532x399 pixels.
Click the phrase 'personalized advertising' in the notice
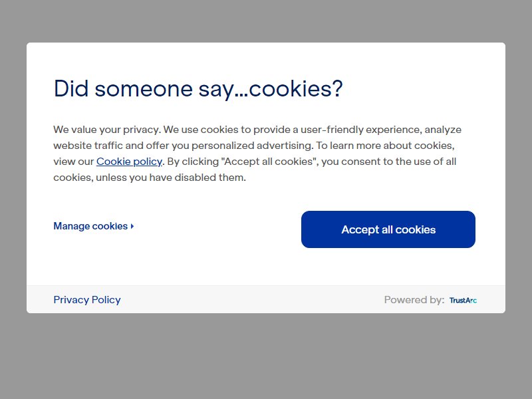click(252, 146)
